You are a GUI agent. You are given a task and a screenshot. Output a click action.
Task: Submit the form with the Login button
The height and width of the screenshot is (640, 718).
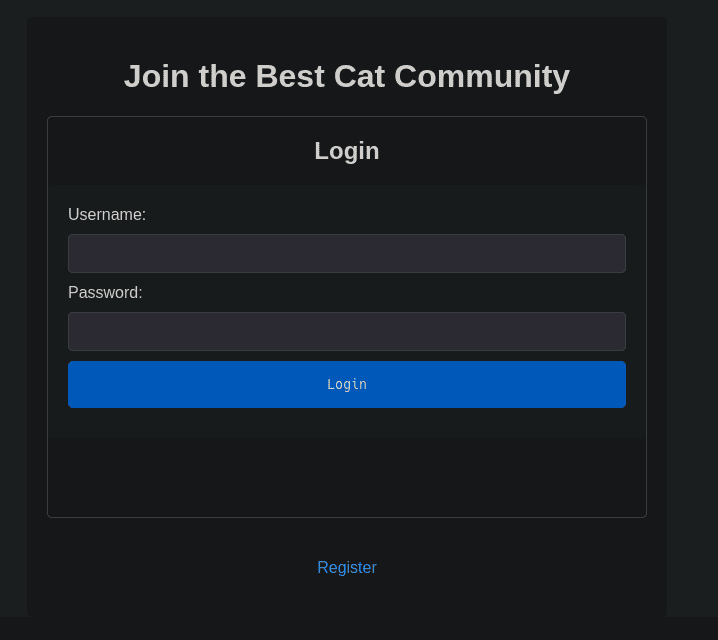(347, 384)
